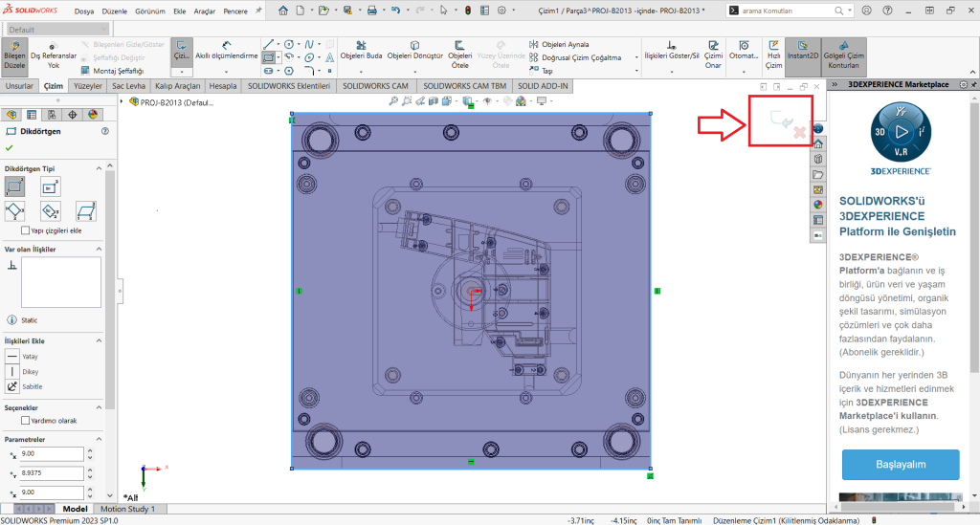Image resolution: width=980 pixels, height=525 pixels.
Task: Collapse the Dikdörtgen Tipi section
Action: (x=100, y=168)
